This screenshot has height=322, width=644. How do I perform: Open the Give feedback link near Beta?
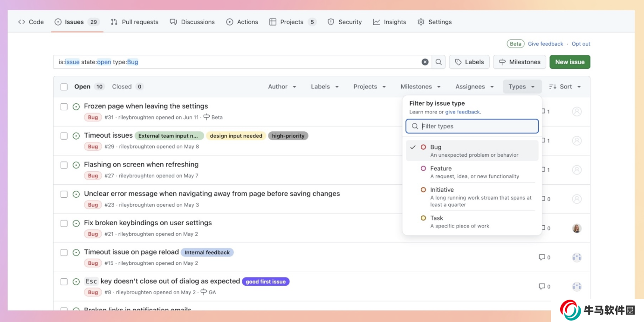[x=545, y=44]
